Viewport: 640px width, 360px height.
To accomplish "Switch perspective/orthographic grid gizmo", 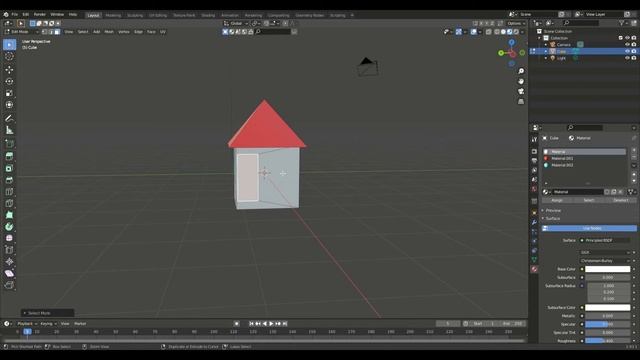I will point(521,102).
